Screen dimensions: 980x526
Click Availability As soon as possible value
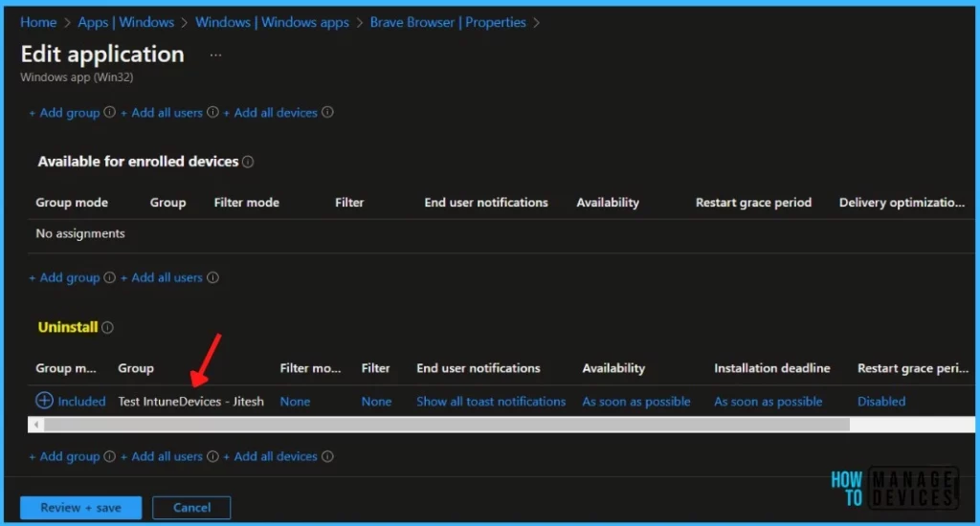point(636,402)
